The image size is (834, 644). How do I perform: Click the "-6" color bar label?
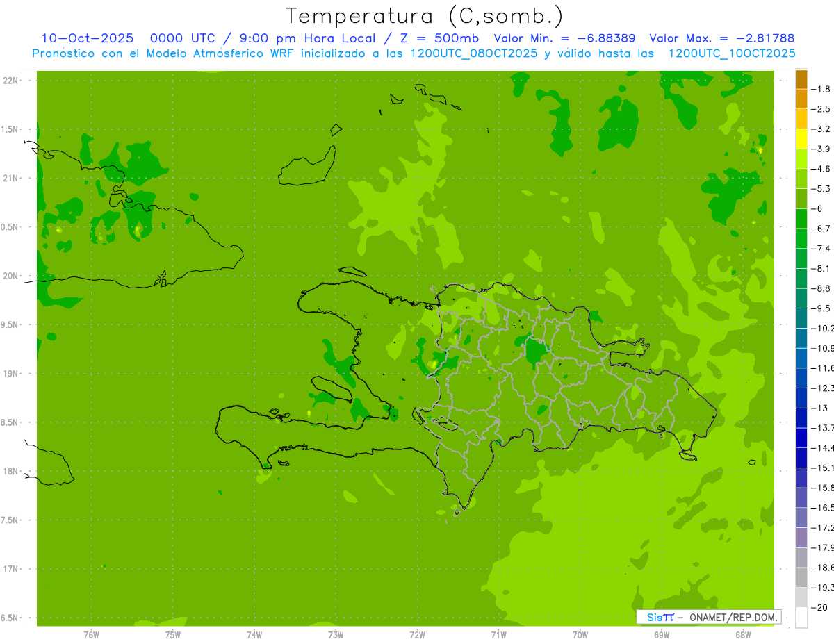[819, 209]
